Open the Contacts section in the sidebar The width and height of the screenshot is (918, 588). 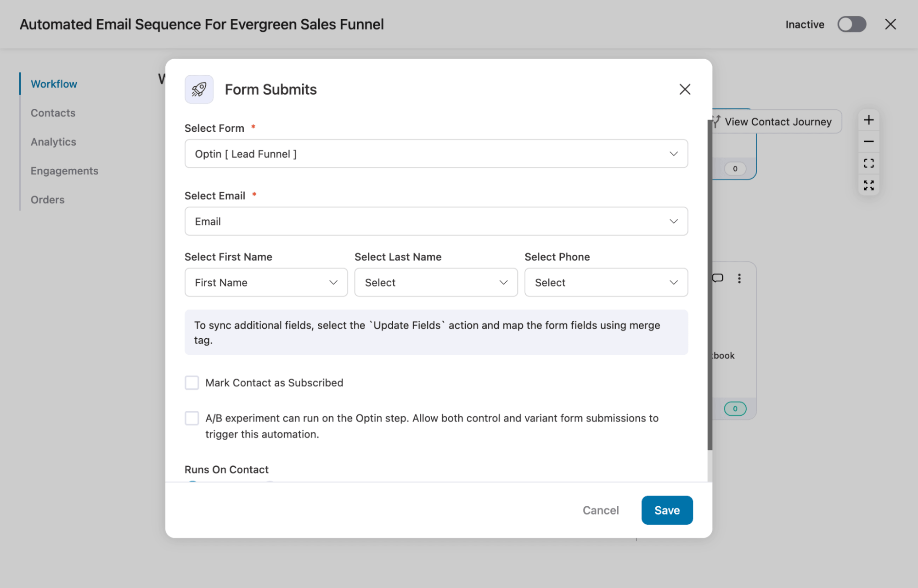[x=52, y=112]
